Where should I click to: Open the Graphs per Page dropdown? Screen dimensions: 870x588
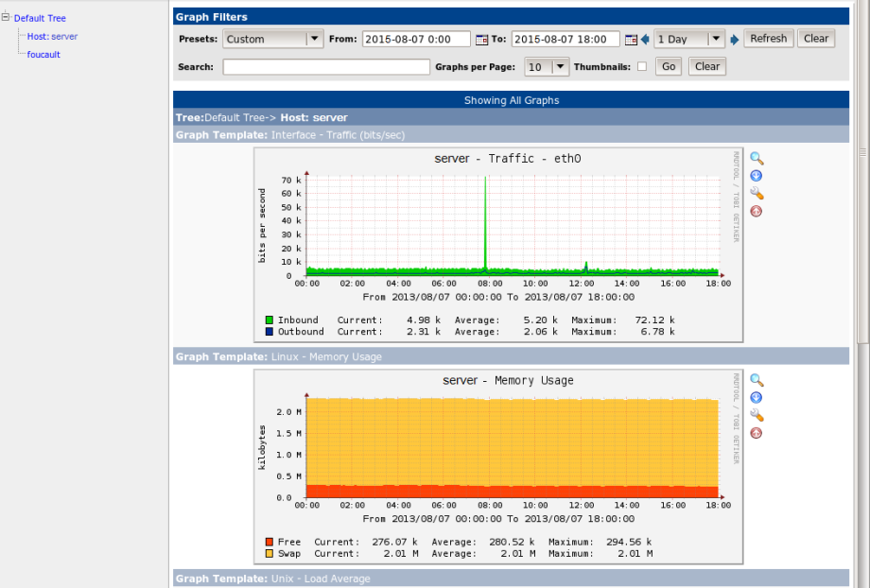pos(547,66)
